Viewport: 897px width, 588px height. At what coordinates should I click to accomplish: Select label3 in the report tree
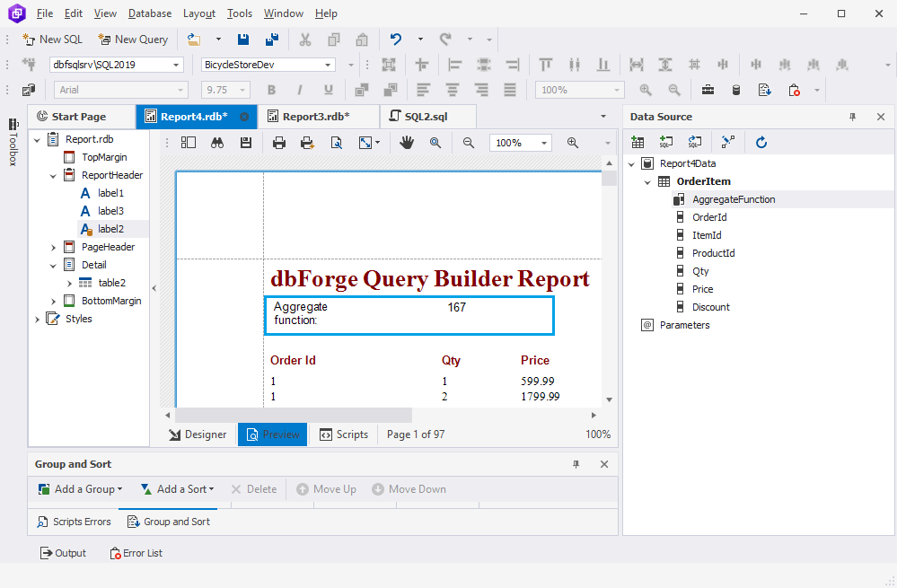click(110, 211)
